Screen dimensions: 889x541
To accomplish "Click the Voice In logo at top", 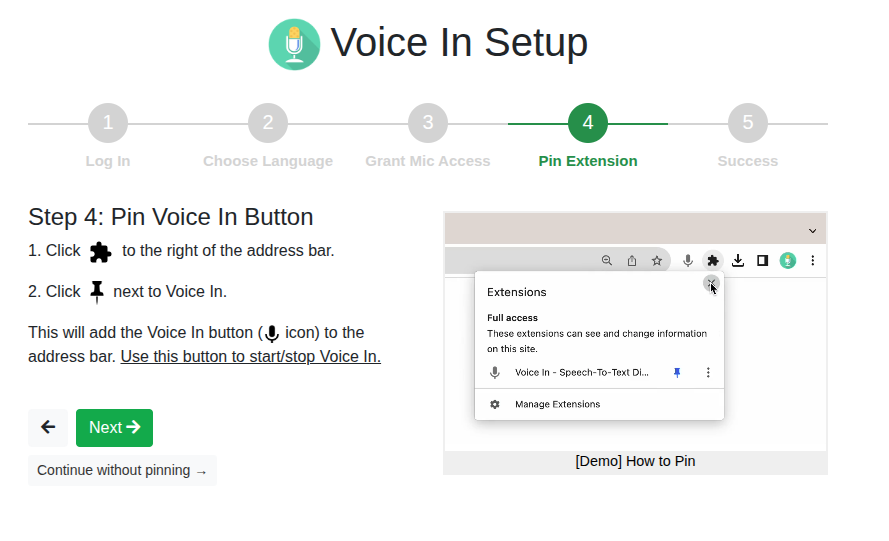I will pos(294,44).
